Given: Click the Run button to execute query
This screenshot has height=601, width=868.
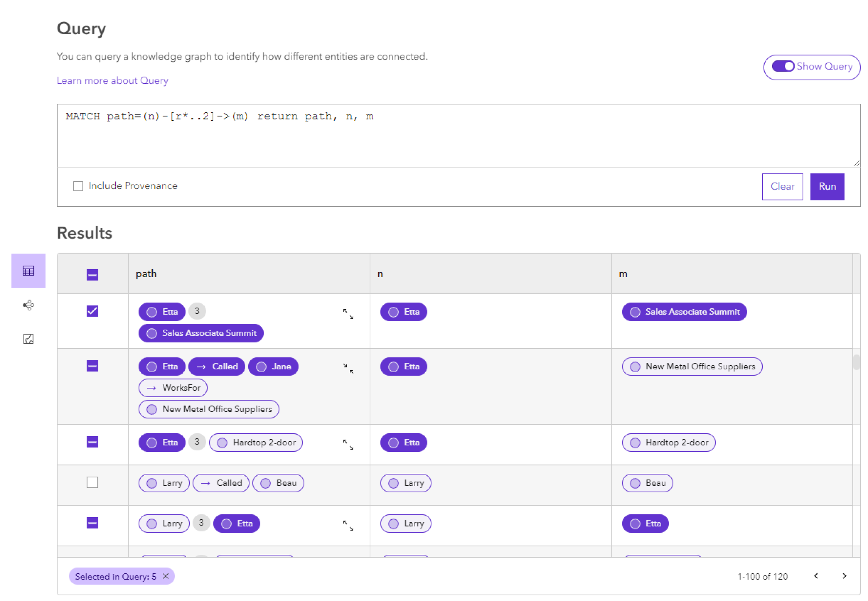Looking at the screenshot, I should point(826,186).
